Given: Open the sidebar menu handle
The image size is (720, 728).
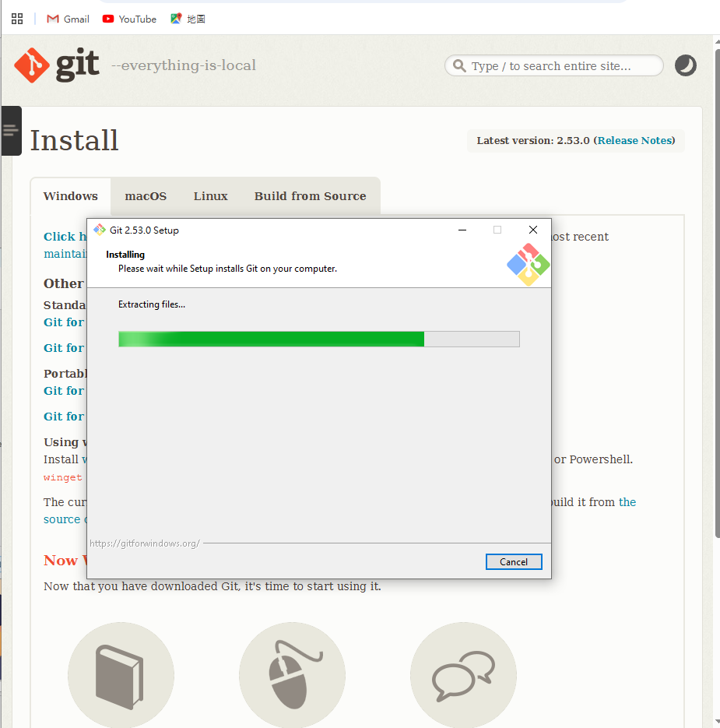Looking at the screenshot, I should tap(11, 131).
